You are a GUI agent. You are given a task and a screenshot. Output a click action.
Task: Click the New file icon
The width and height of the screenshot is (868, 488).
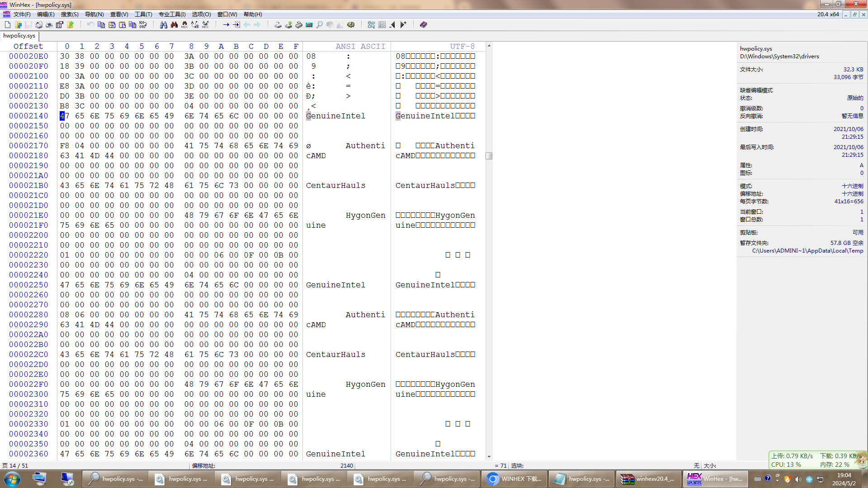pos(7,25)
